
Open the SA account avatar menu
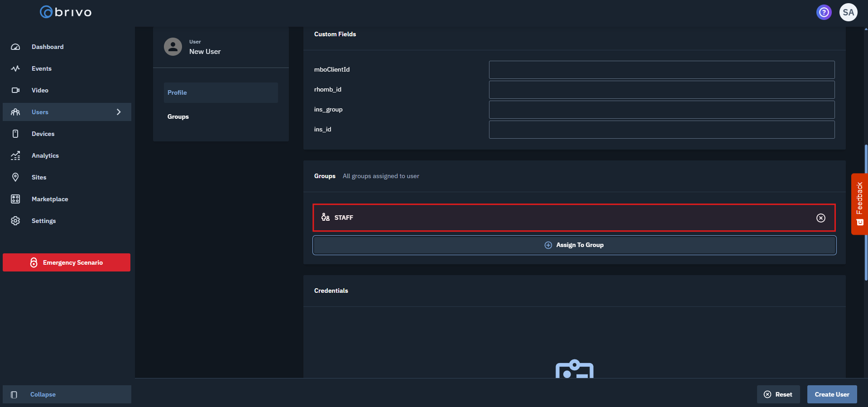[848, 12]
